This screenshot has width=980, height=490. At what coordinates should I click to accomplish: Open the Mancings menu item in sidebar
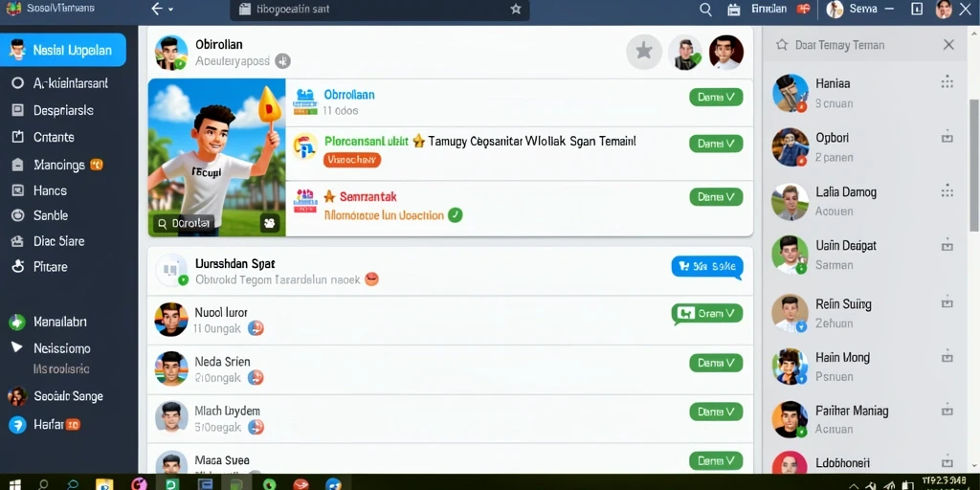pos(59,165)
